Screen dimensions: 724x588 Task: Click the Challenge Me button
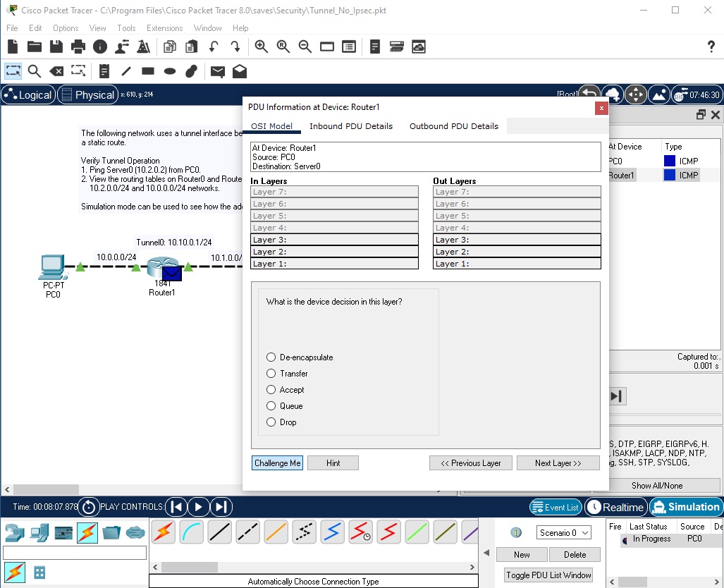coord(278,463)
